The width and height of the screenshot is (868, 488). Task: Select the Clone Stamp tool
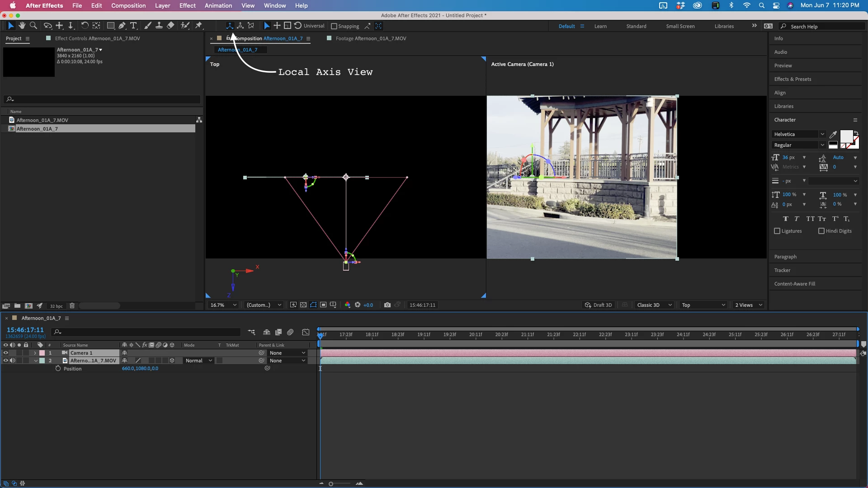tap(159, 26)
